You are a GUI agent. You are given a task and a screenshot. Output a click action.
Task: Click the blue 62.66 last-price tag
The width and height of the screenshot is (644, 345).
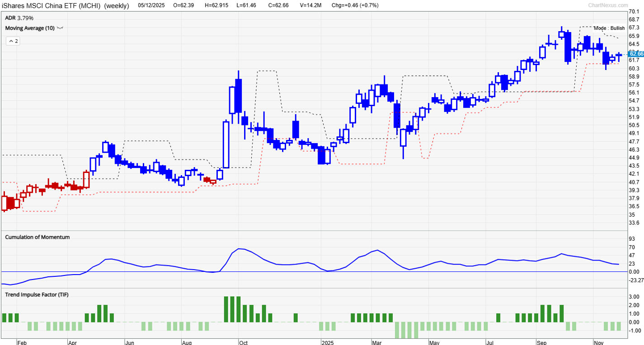tap(636, 53)
